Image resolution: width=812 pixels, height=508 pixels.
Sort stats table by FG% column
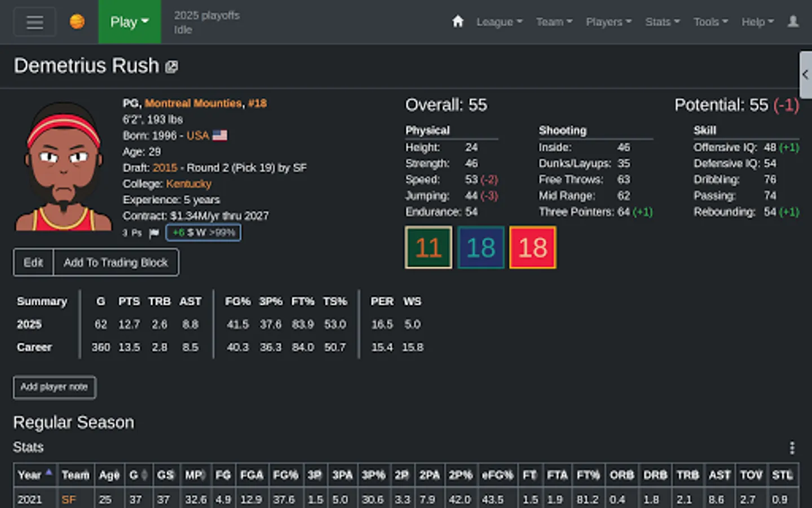(x=286, y=475)
